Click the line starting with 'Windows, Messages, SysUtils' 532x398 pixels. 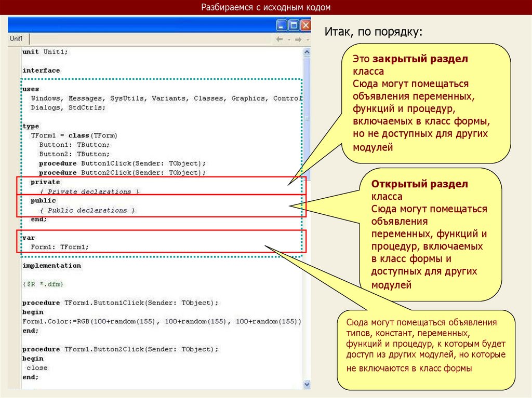point(166,98)
